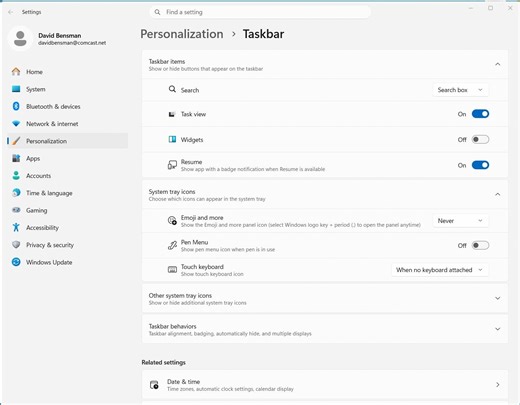
Task: Click the Network wifi icon in sidebar
Action: (x=16, y=124)
